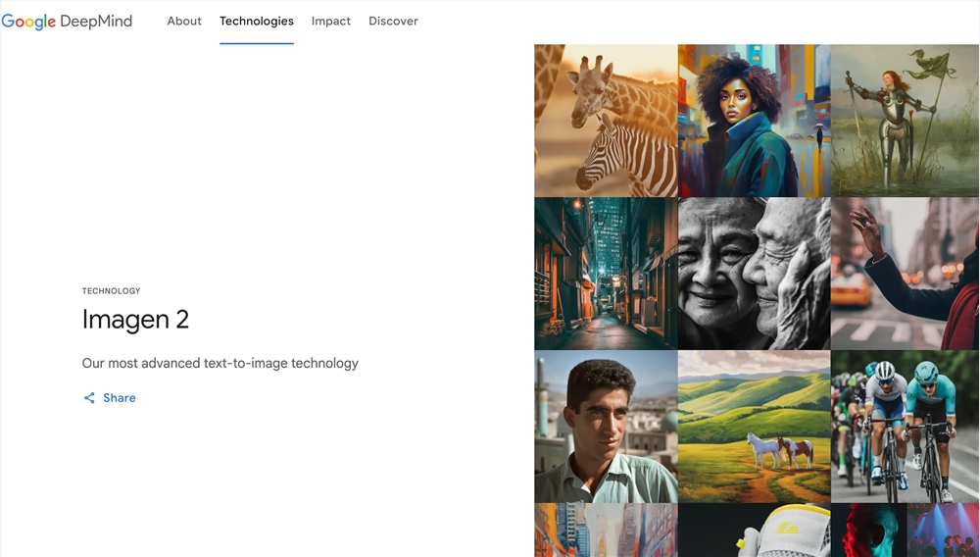Open the green hills with horses painting
Image resolution: width=980 pixels, height=557 pixels.
click(x=754, y=427)
